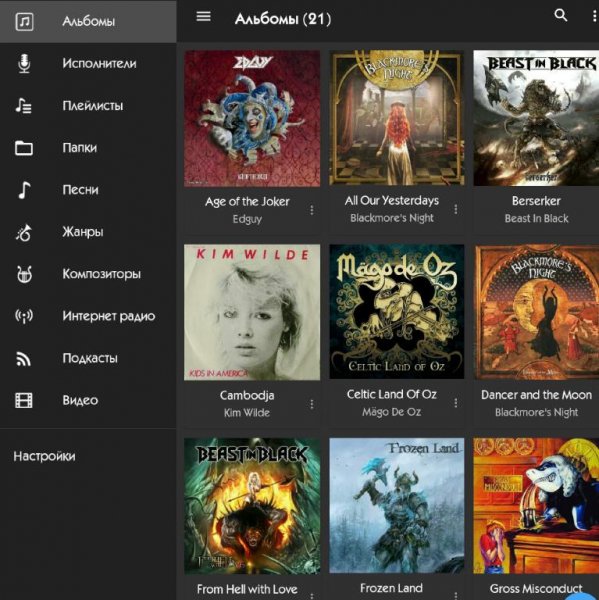
Task: Click Blackmore's Night under All Our Yesterdays
Action: click(392, 218)
